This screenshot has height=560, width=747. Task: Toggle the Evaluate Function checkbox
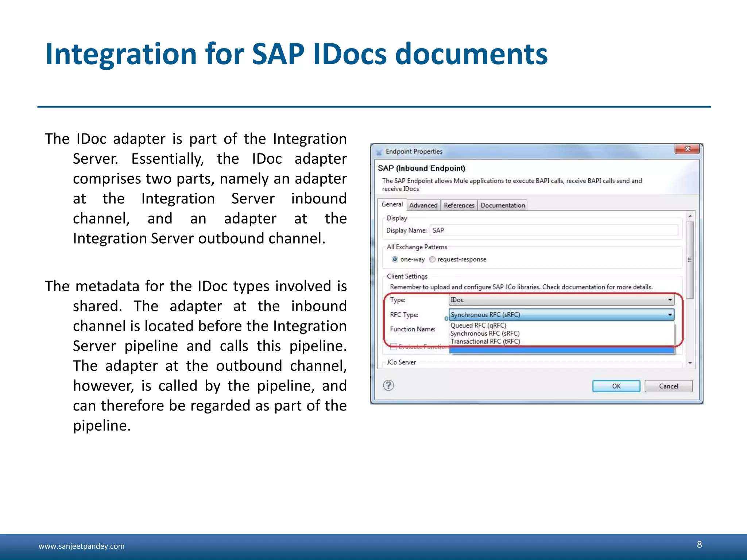coord(394,346)
